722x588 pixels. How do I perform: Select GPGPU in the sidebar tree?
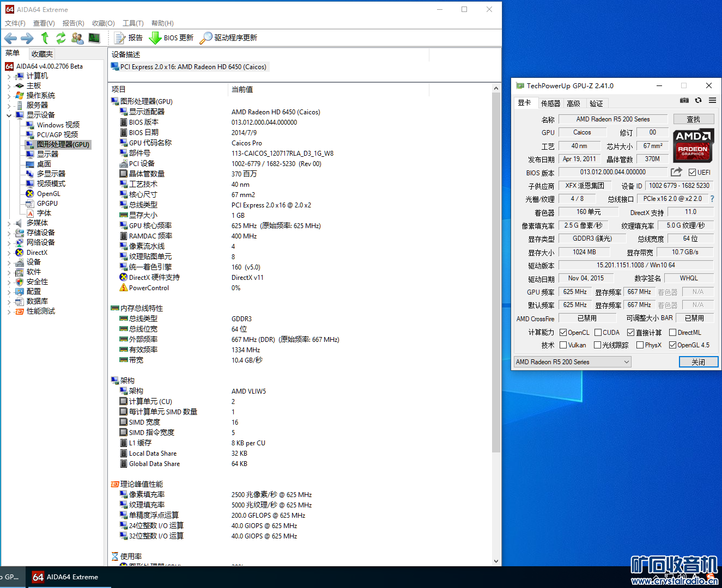(x=47, y=204)
